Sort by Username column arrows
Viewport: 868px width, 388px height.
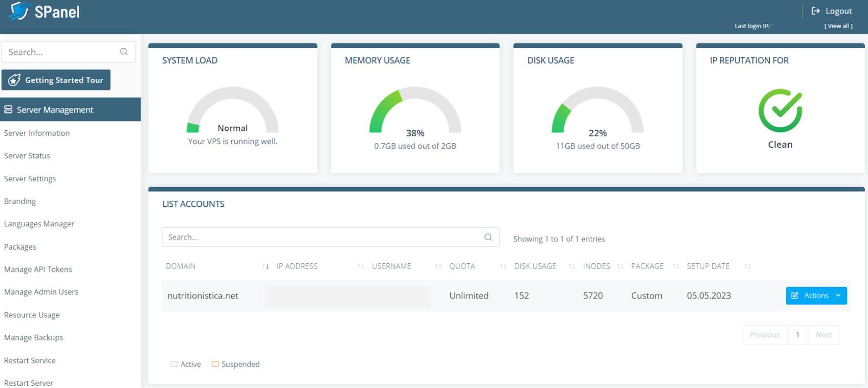(x=438, y=266)
